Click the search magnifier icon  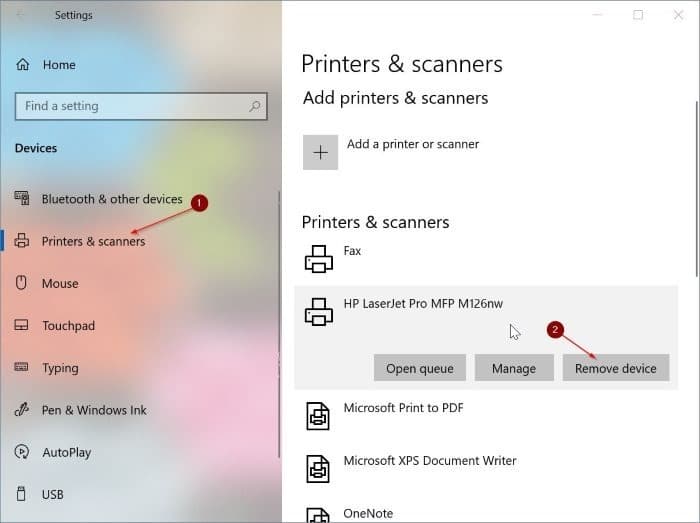(255, 106)
